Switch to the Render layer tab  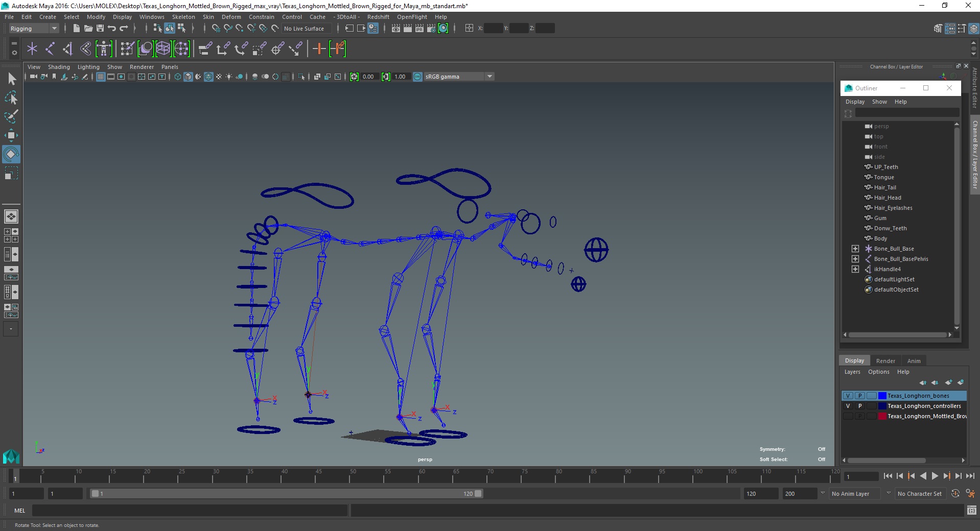point(885,361)
